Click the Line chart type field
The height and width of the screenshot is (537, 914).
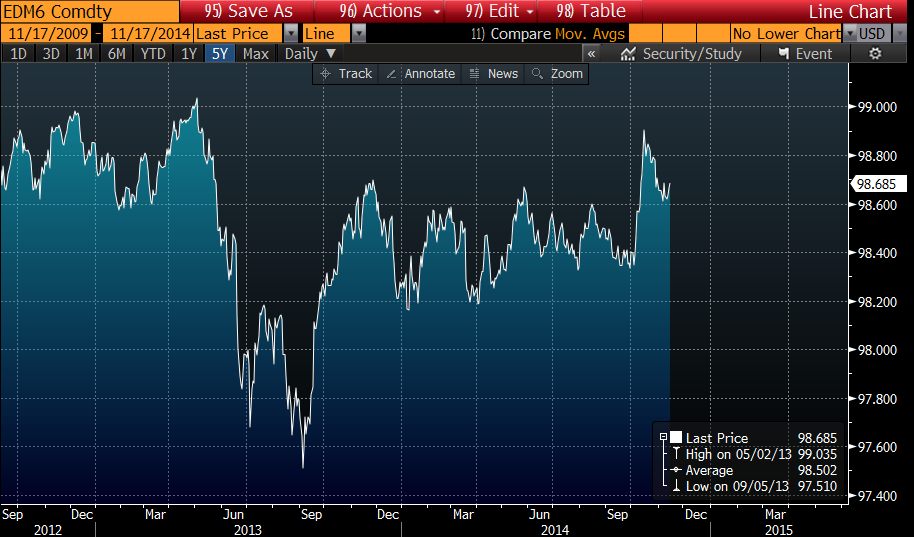[x=326, y=34]
